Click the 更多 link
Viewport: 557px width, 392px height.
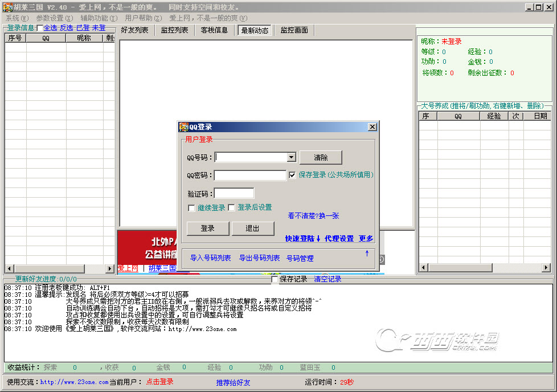pos(366,239)
